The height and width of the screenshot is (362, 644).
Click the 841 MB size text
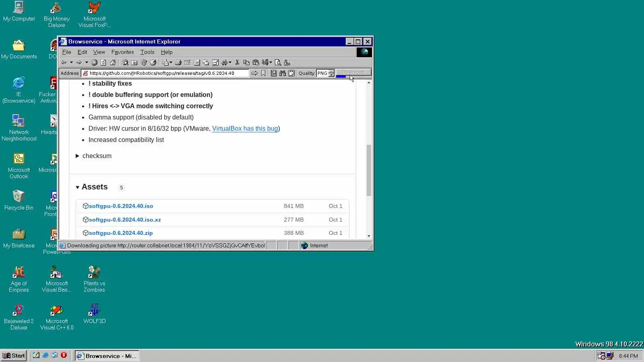[x=294, y=206]
